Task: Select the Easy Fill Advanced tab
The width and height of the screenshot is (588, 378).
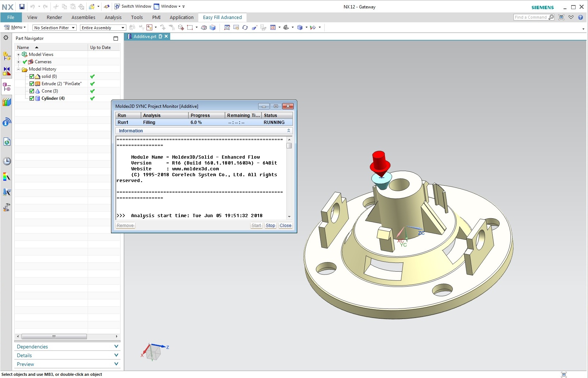Action: coord(222,17)
